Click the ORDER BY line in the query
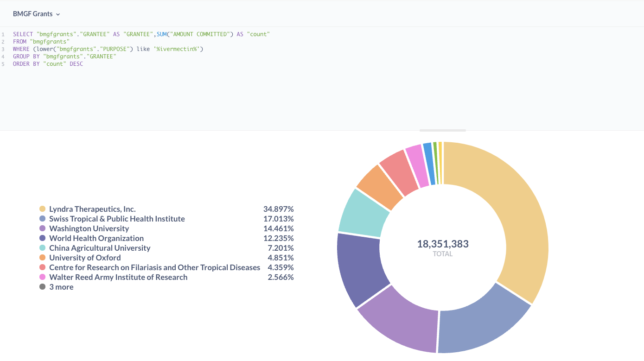 pyautogui.click(x=48, y=64)
